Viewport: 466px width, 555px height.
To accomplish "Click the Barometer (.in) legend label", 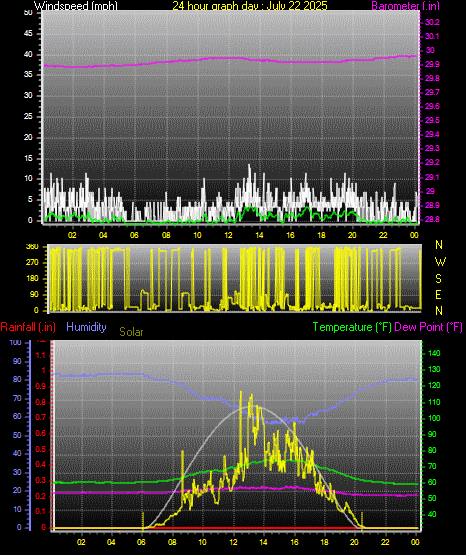I will pyautogui.click(x=405, y=6).
